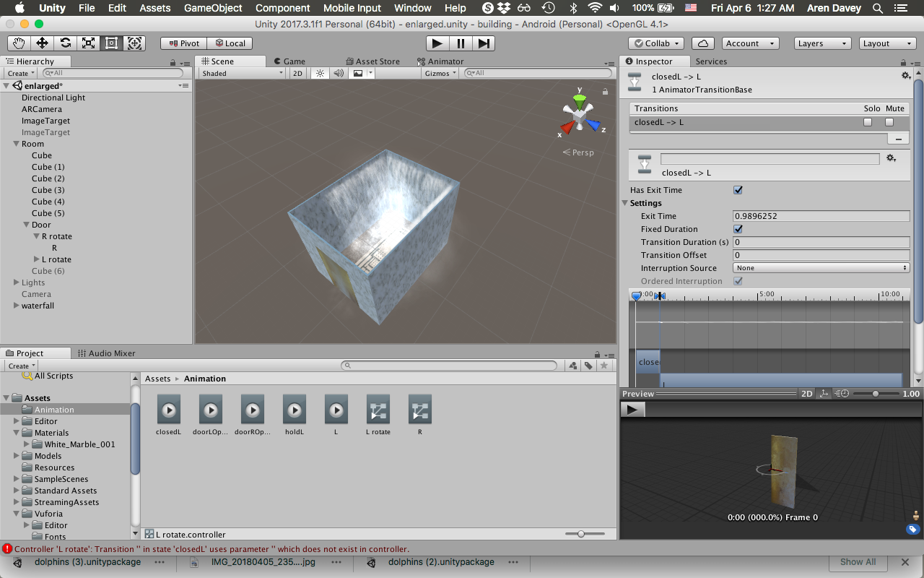Select R animator controller asset

[x=420, y=410]
